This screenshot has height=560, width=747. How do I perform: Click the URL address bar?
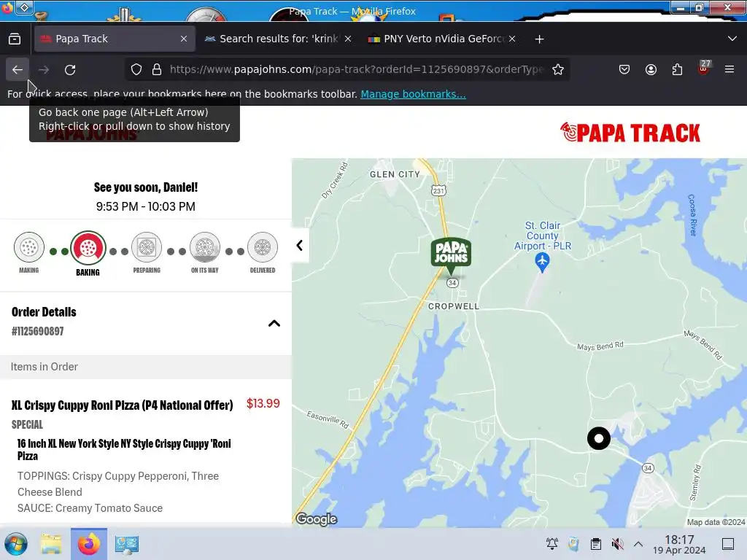click(x=356, y=69)
